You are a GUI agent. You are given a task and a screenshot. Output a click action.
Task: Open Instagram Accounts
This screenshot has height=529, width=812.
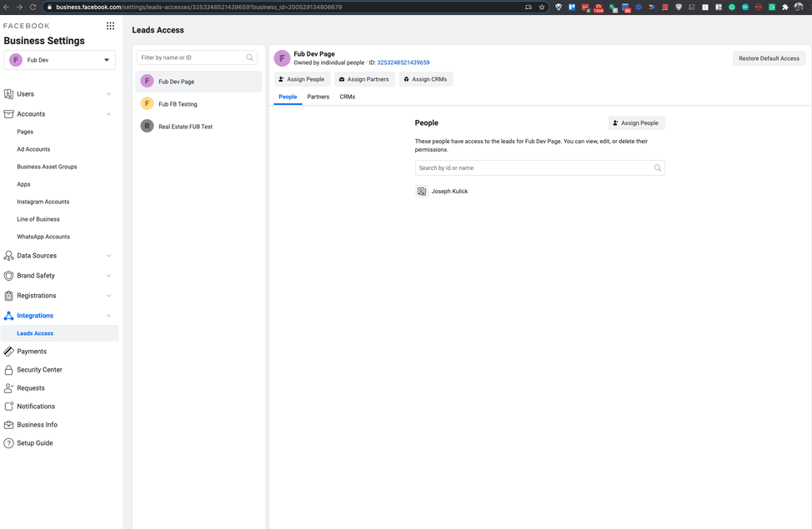coord(43,202)
